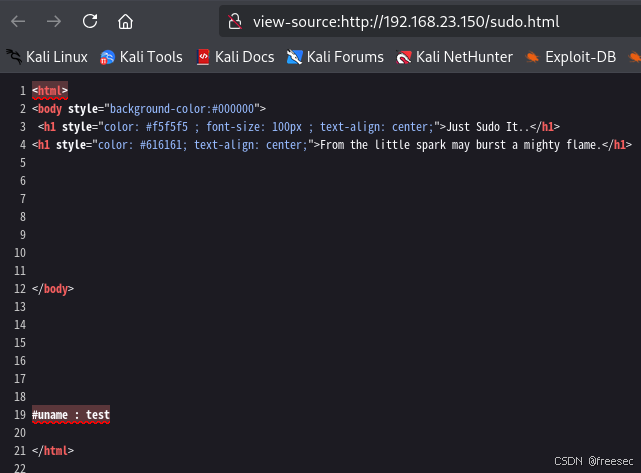
Task: Click line number 19 in gutter
Action: coord(20,415)
